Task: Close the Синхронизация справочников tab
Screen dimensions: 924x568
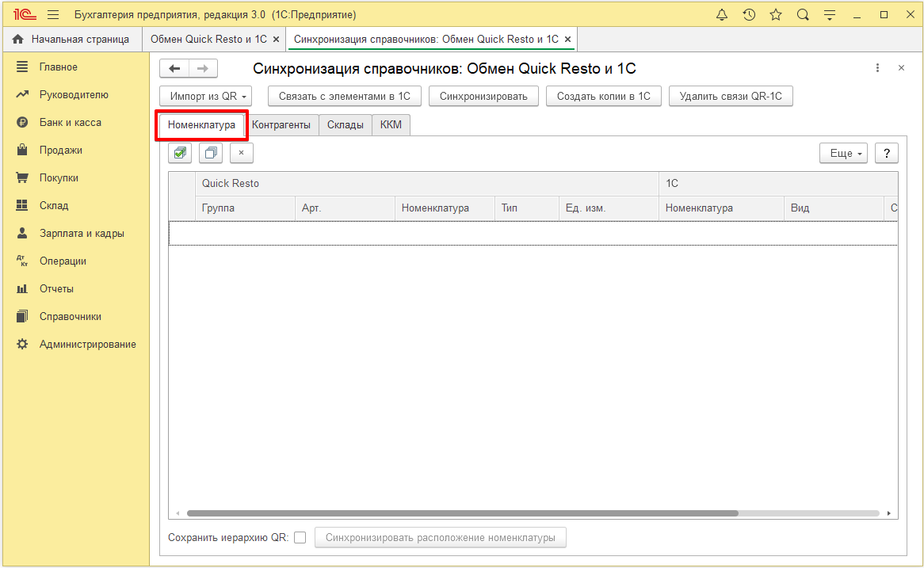Action: 568,40
